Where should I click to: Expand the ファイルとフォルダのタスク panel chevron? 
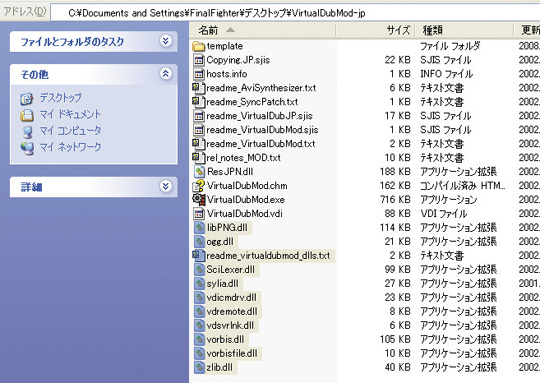click(166, 41)
